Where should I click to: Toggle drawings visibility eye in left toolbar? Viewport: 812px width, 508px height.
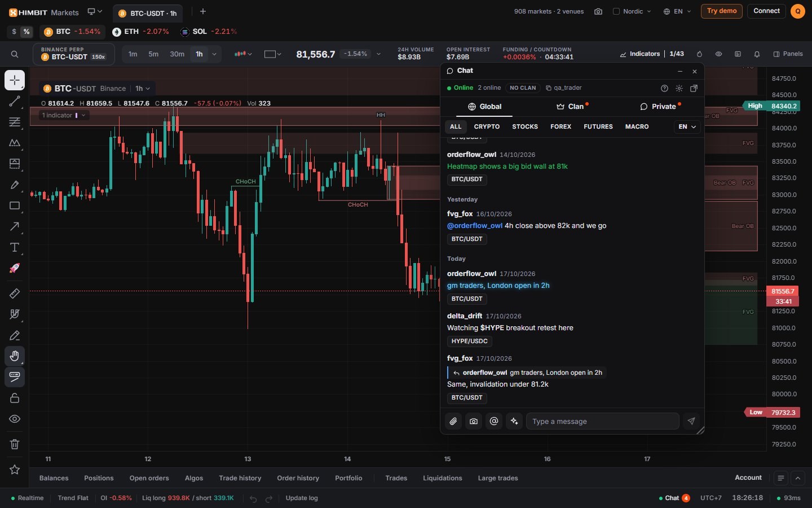click(15, 419)
